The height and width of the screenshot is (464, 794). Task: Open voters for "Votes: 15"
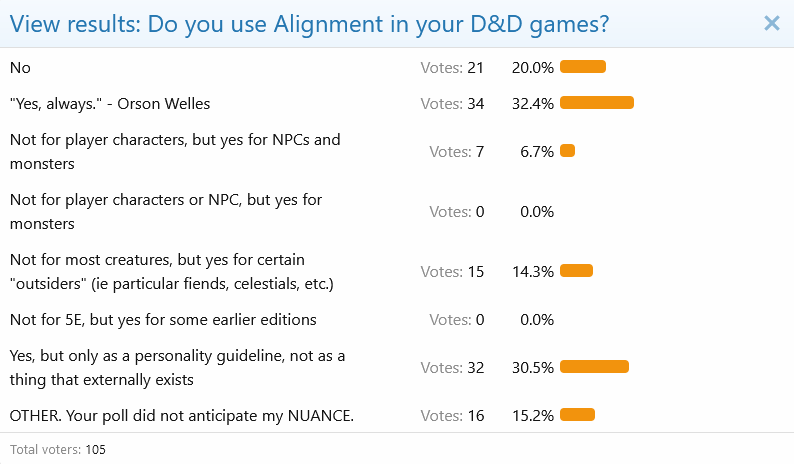point(452,271)
